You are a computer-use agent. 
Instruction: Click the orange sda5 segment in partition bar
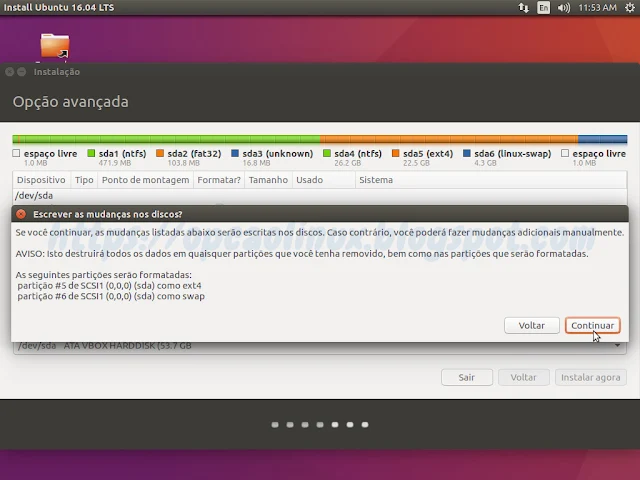coord(449,139)
